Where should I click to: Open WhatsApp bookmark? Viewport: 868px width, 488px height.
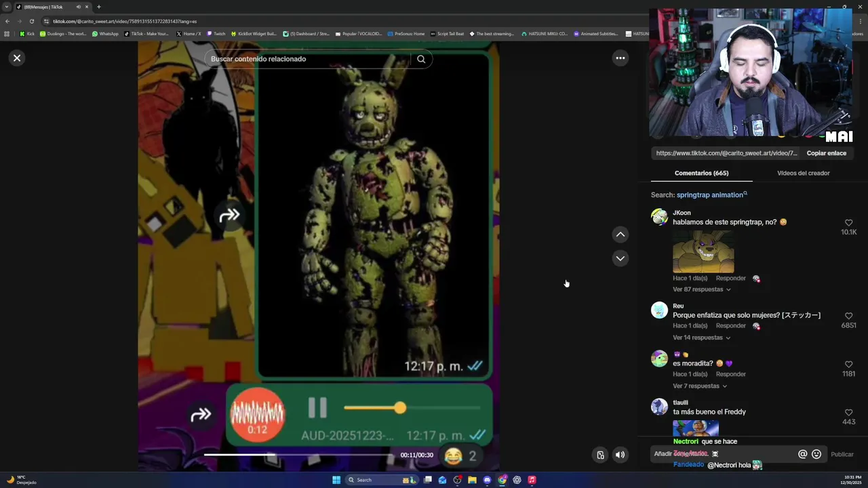click(x=105, y=33)
